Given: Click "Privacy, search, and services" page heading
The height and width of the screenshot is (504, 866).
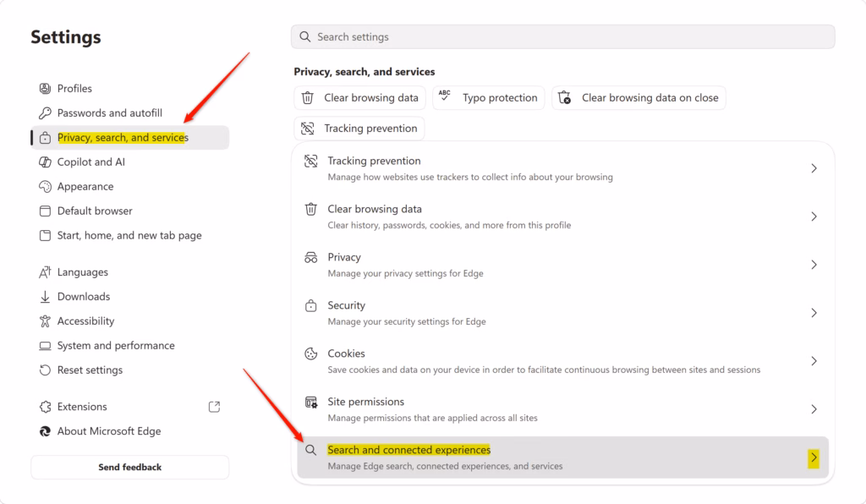Looking at the screenshot, I should pos(364,72).
